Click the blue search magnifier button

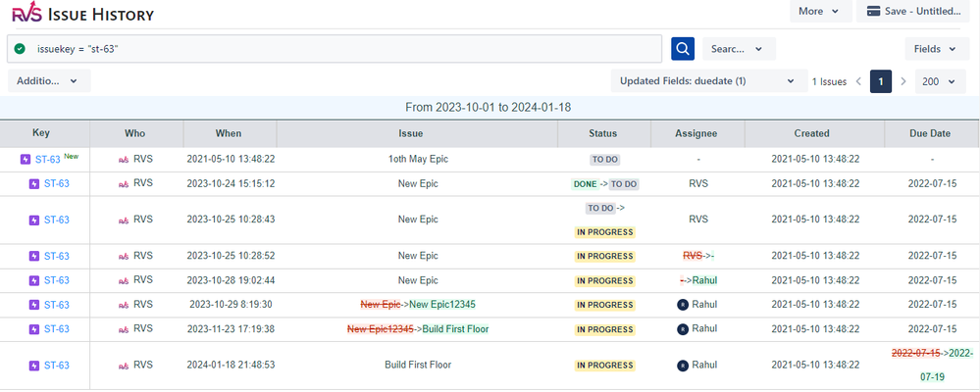click(x=683, y=49)
